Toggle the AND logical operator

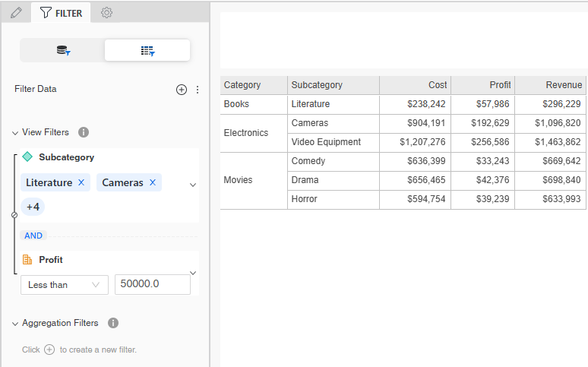(33, 236)
